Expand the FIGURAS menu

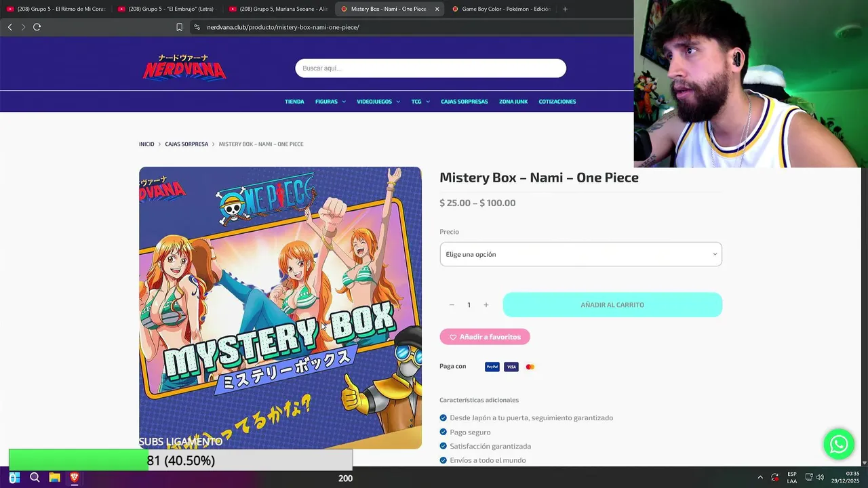(x=330, y=102)
